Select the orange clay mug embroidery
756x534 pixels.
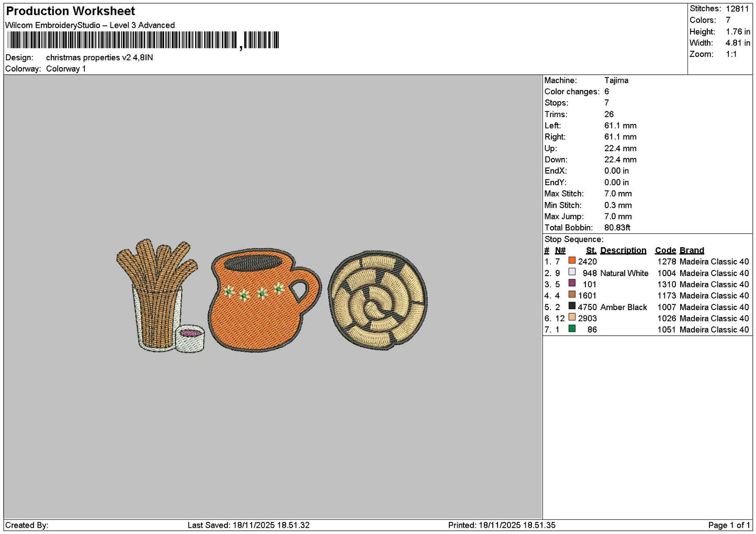click(x=265, y=299)
